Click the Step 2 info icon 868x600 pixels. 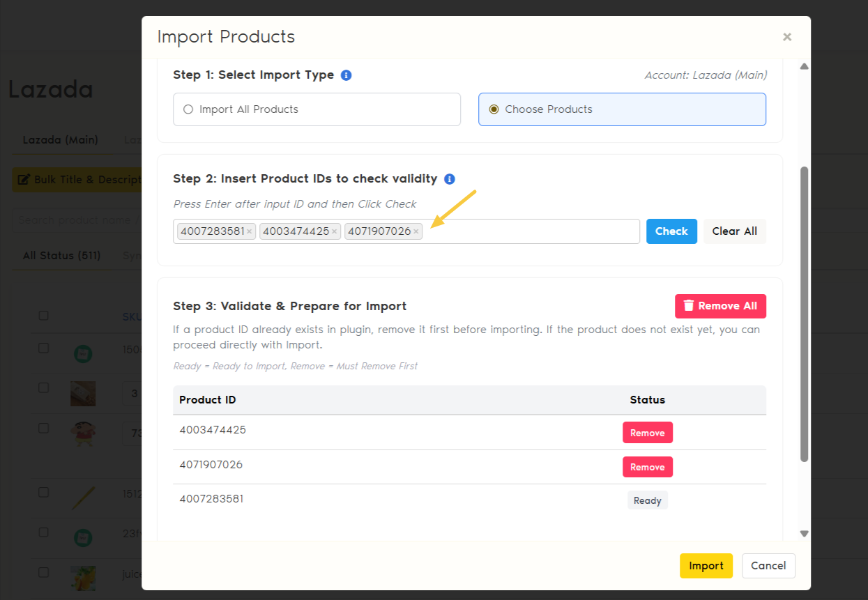tap(450, 179)
